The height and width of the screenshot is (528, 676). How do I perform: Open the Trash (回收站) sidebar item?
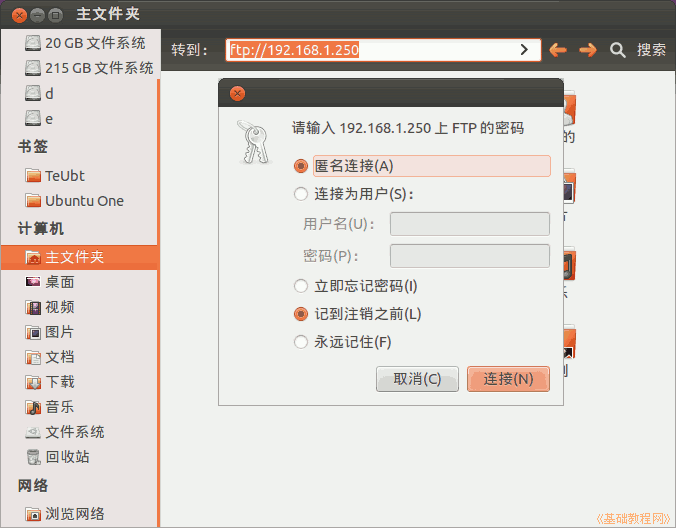67,457
